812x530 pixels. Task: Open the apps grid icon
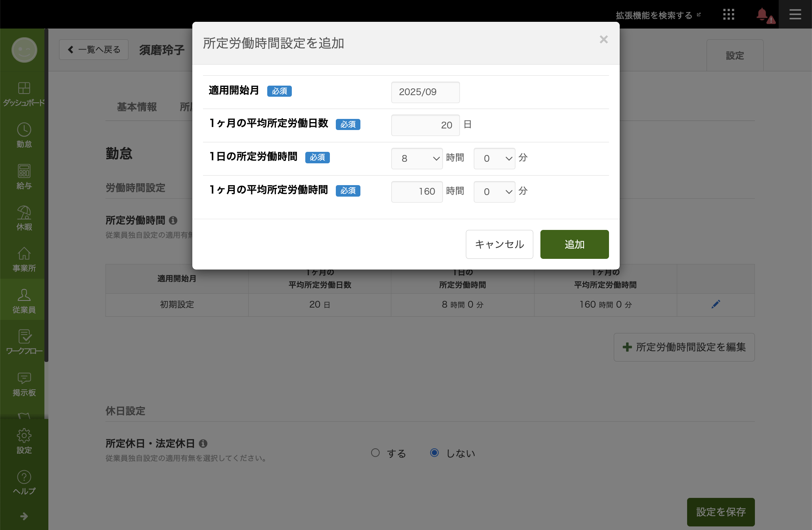click(x=728, y=15)
